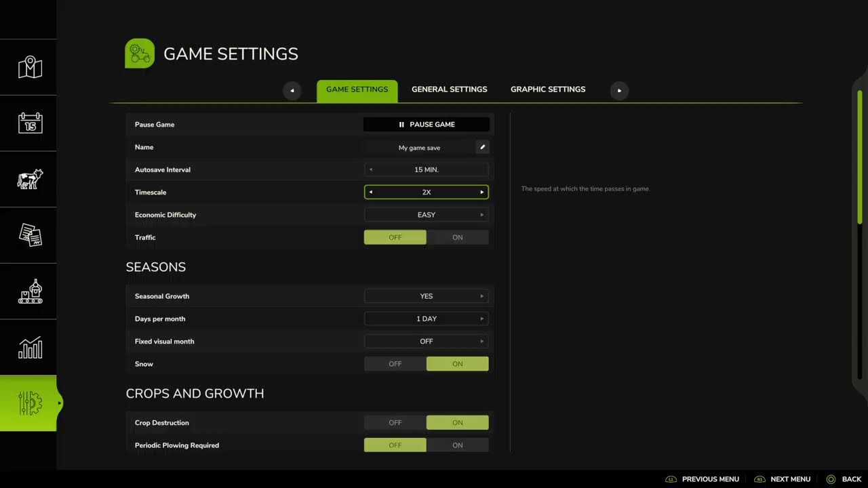Go to next tab with right arrow circle

(619, 90)
